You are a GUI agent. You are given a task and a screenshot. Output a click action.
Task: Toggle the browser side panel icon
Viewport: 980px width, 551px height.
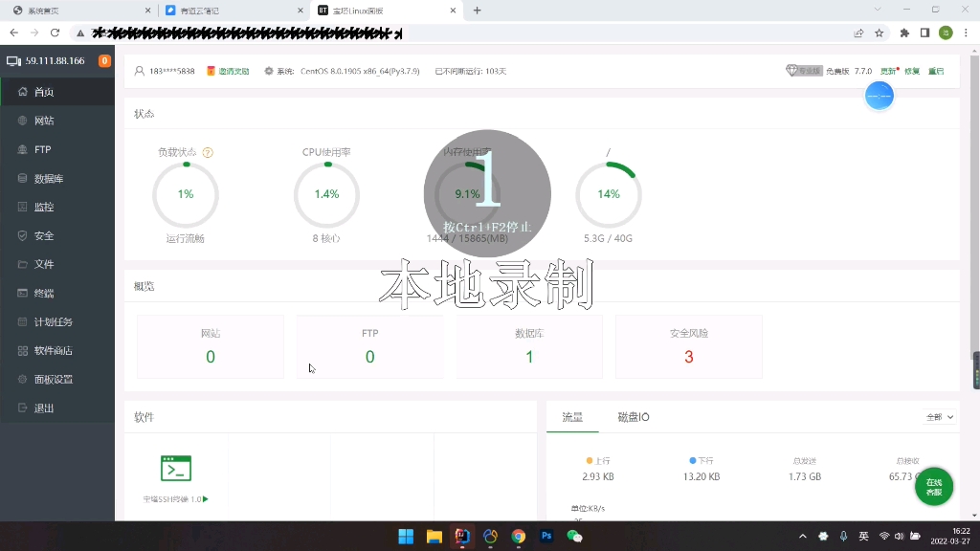pyautogui.click(x=925, y=33)
